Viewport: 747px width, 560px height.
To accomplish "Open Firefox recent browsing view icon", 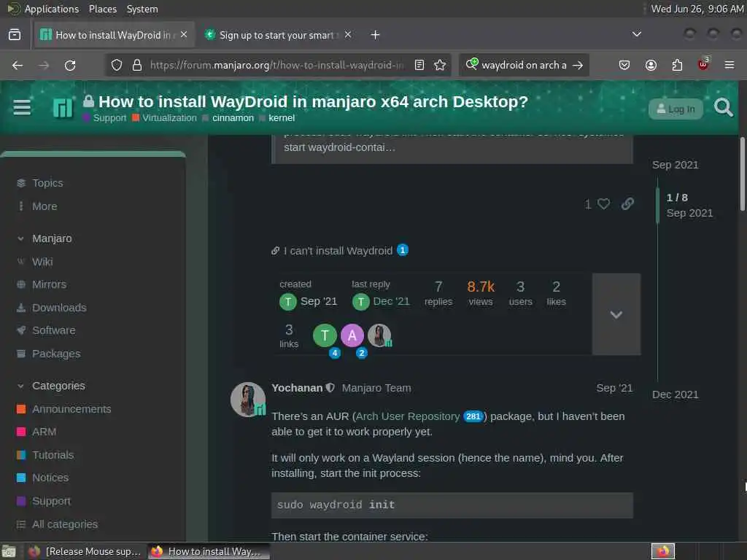I will (15, 35).
